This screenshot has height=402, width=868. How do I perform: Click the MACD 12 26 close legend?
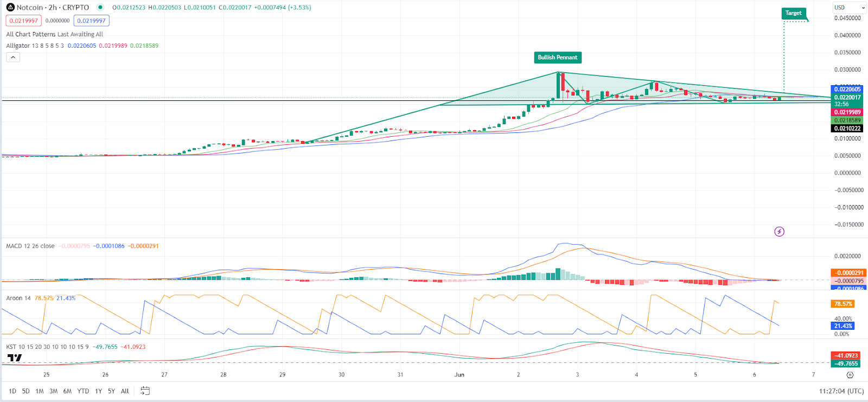pyautogui.click(x=30, y=246)
